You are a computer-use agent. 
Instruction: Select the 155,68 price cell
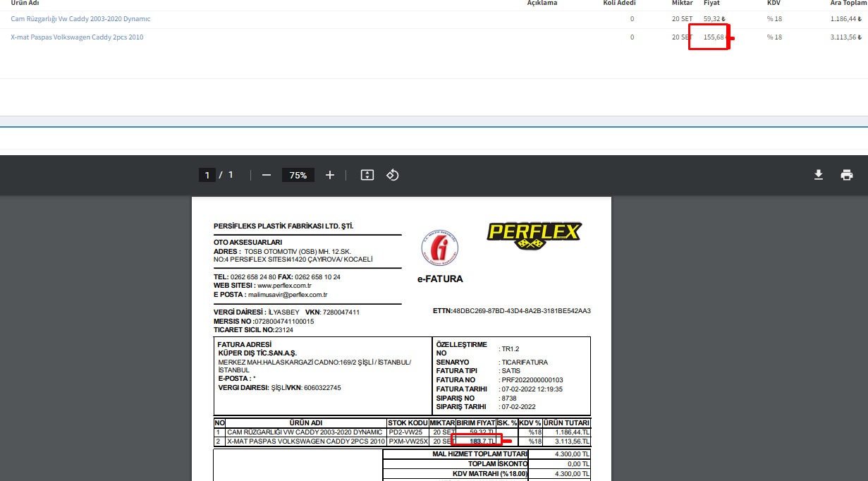click(x=714, y=37)
